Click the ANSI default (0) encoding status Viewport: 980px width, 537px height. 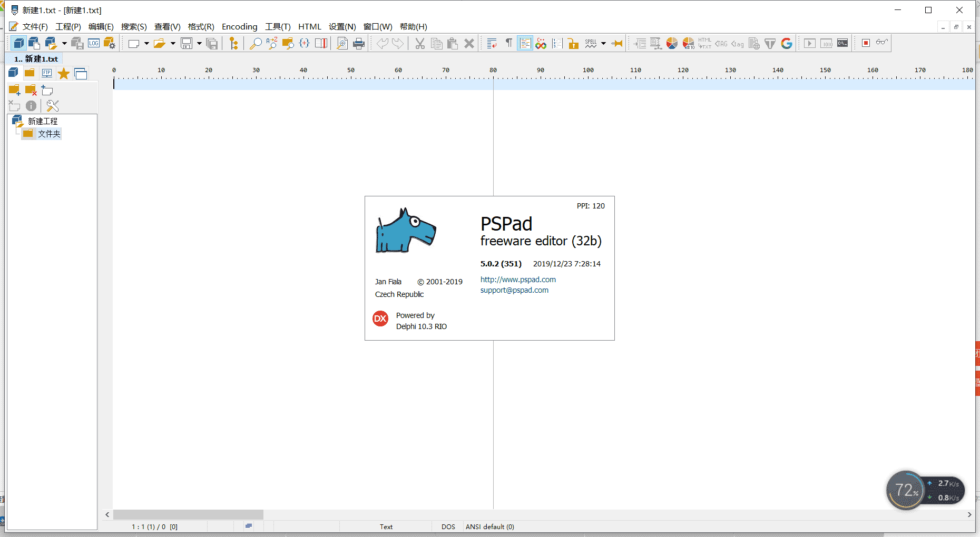(490, 526)
